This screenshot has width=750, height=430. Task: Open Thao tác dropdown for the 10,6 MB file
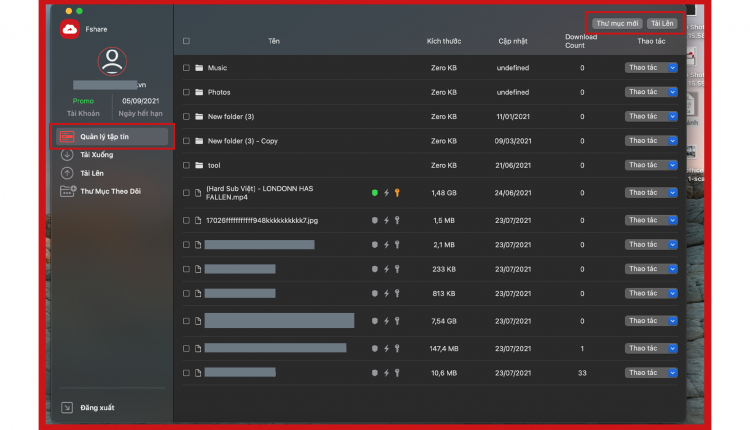pos(651,373)
